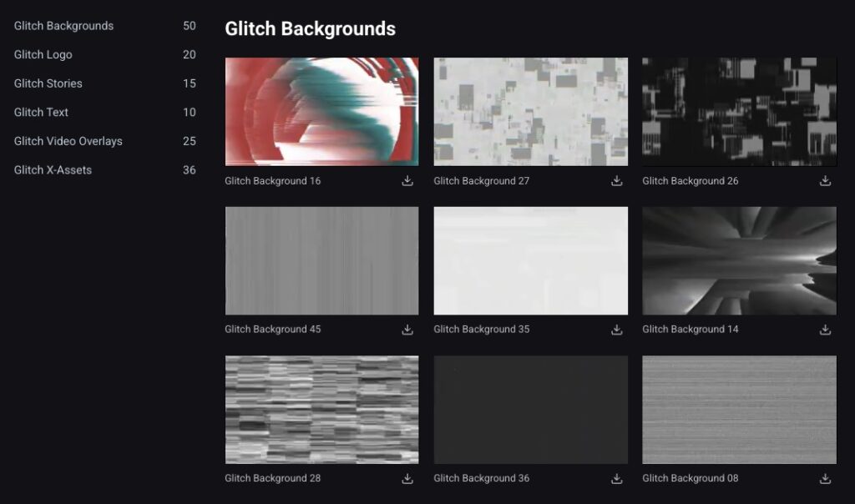
Task: Click the dark blocky Glitch Background 26 thumbnail
Action: (x=739, y=112)
